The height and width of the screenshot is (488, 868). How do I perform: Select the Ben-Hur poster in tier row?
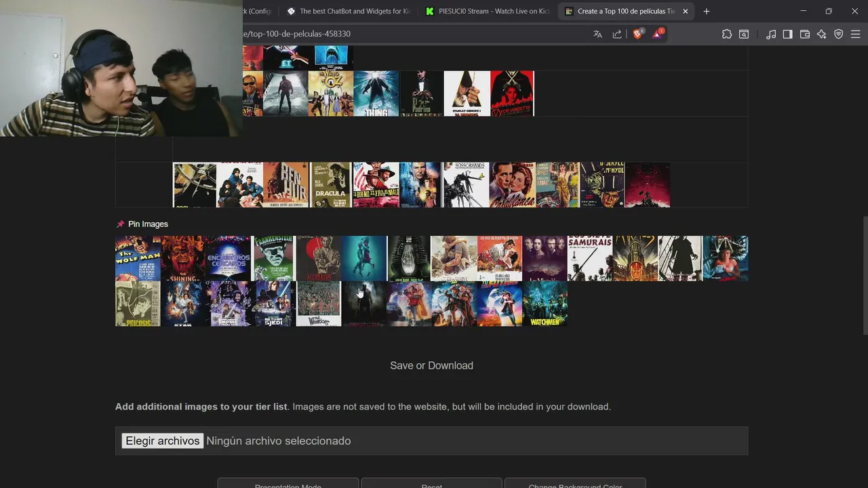(285, 185)
